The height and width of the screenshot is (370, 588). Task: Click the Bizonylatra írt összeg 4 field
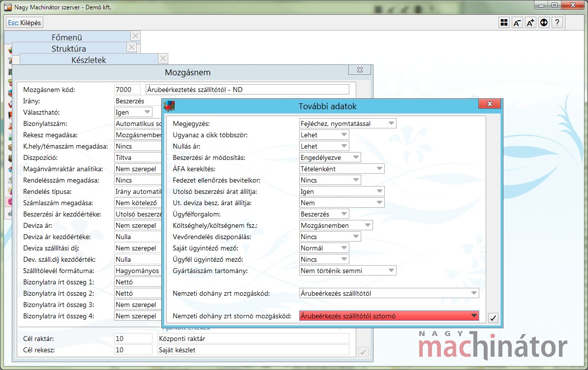point(138,316)
